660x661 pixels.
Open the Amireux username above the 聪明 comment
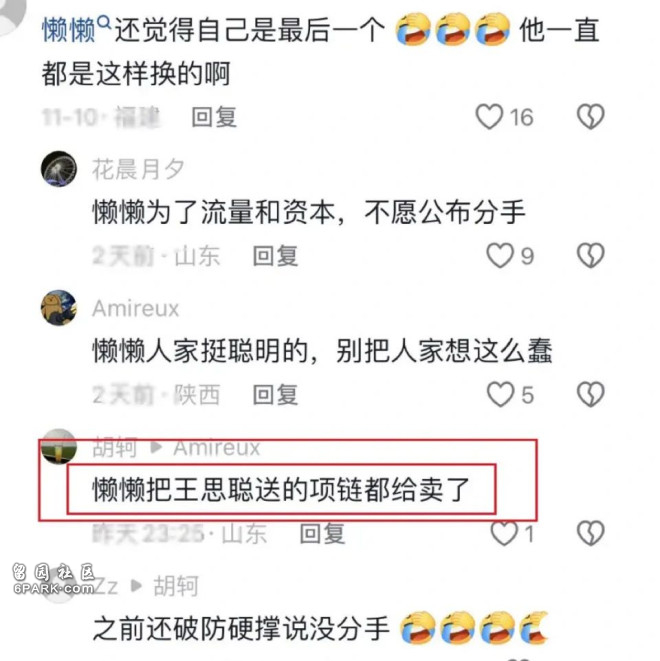click(136, 309)
